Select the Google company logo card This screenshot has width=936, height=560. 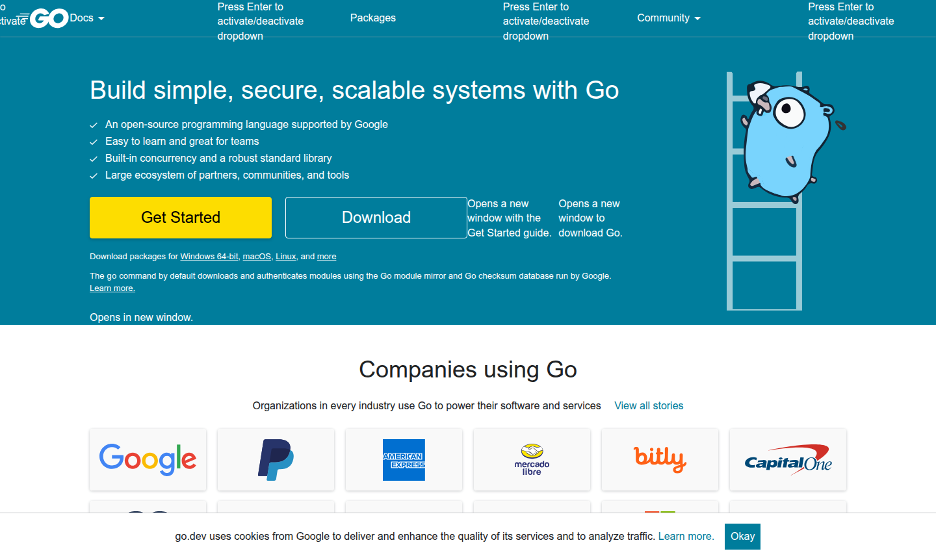point(148,459)
